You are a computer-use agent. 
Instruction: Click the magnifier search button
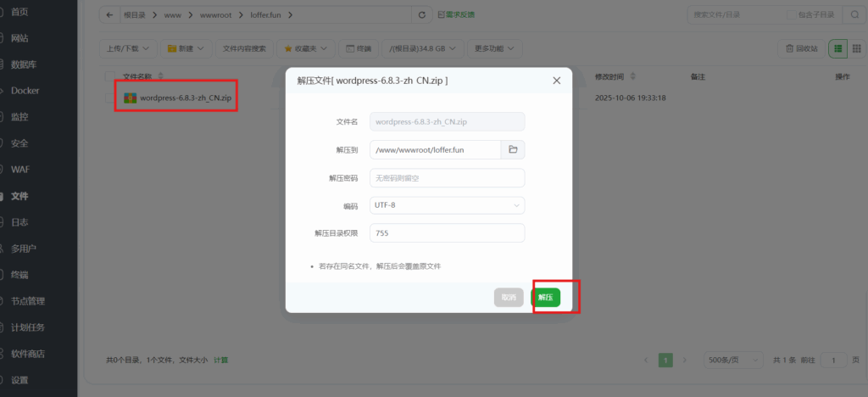[854, 15]
